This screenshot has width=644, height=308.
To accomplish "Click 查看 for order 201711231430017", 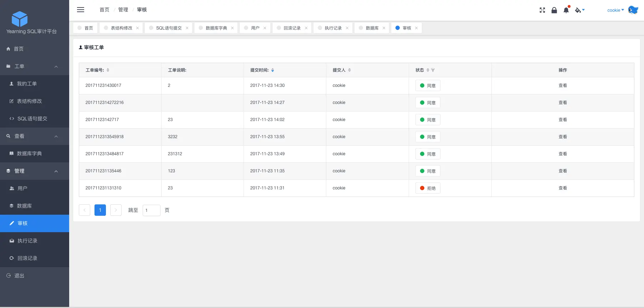I will coord(563,85).
